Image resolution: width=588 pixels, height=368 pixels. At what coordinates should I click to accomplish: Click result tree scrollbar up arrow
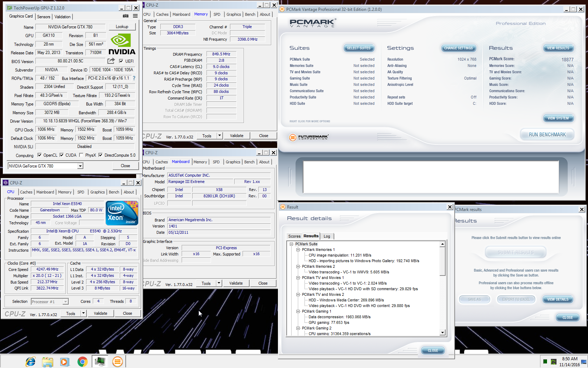(443, 244)
